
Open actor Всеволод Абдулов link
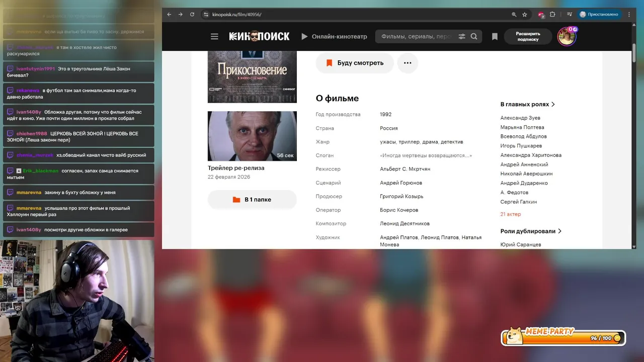coord(523,136)
